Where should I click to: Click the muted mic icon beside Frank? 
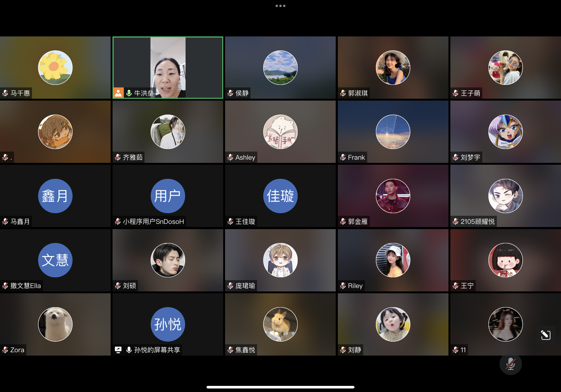pos(343,157)
